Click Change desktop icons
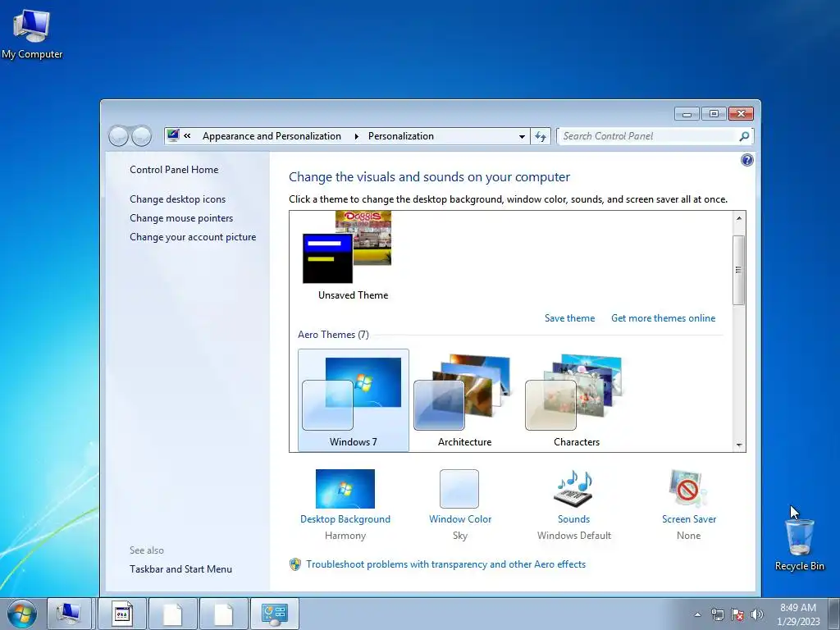The image size is (840, 630). 177,199
